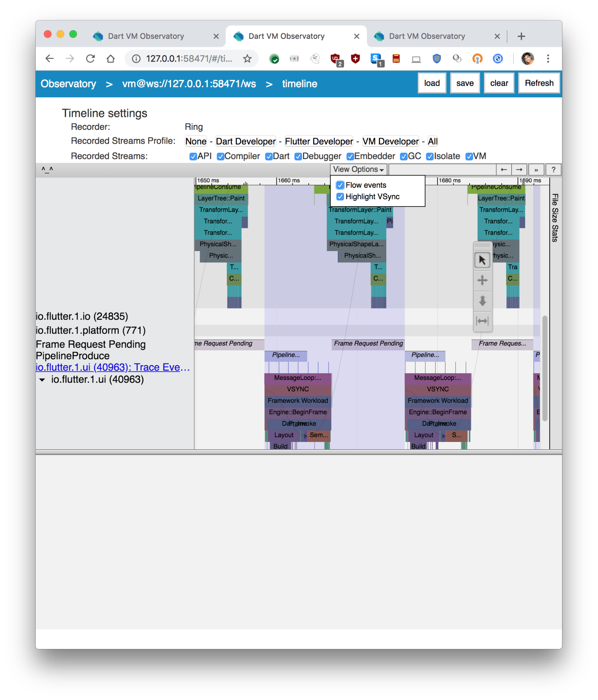598x700 pixels.
Task: Uncheck Flow events in View Options
Action: coord(340,185)
